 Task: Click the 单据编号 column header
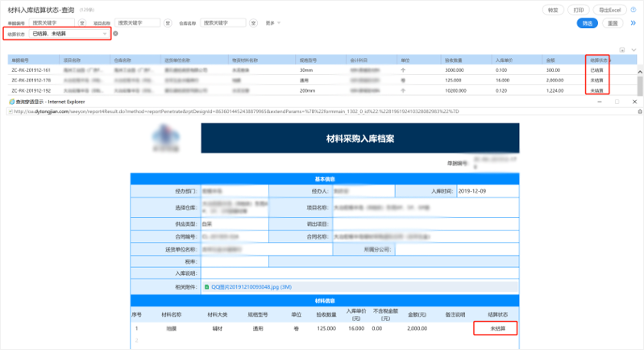click(34, 60)
